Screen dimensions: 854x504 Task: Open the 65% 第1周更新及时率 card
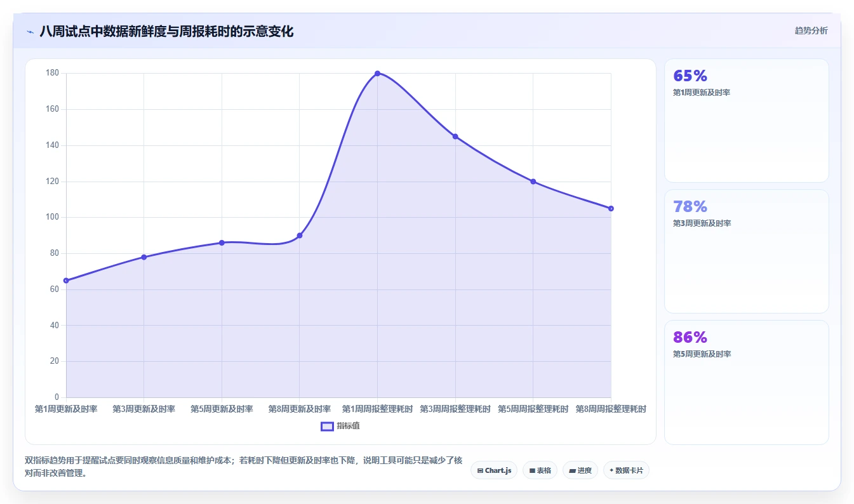[746, 121]
